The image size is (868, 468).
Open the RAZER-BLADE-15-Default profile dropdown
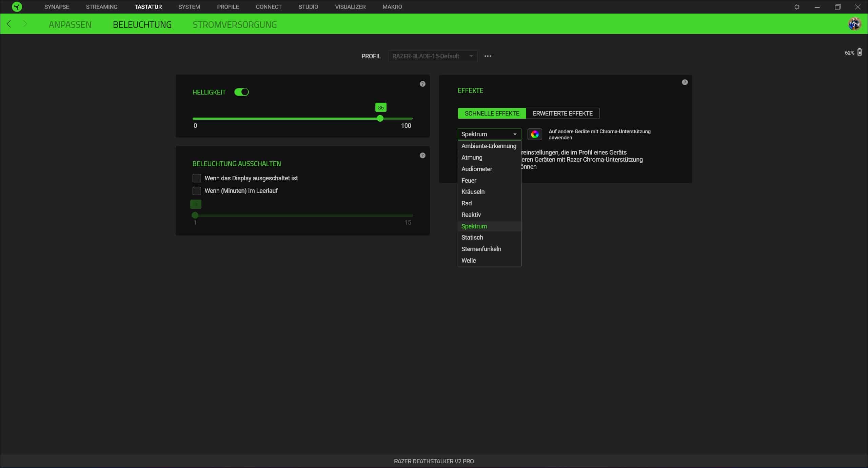433,56
